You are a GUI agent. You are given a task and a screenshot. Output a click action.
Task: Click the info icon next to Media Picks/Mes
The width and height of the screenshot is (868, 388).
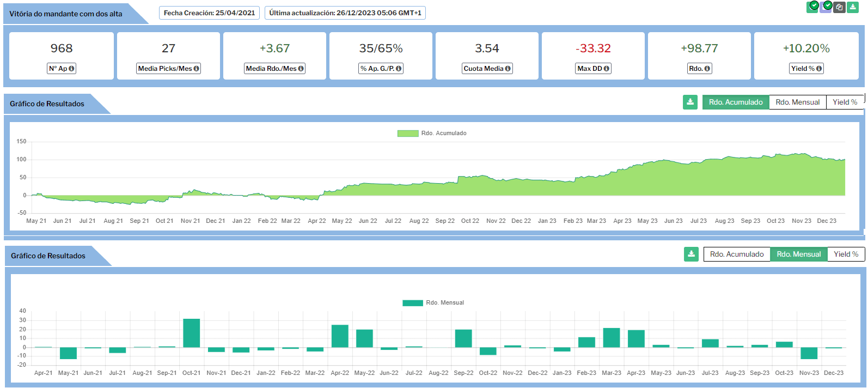(197, 69)
